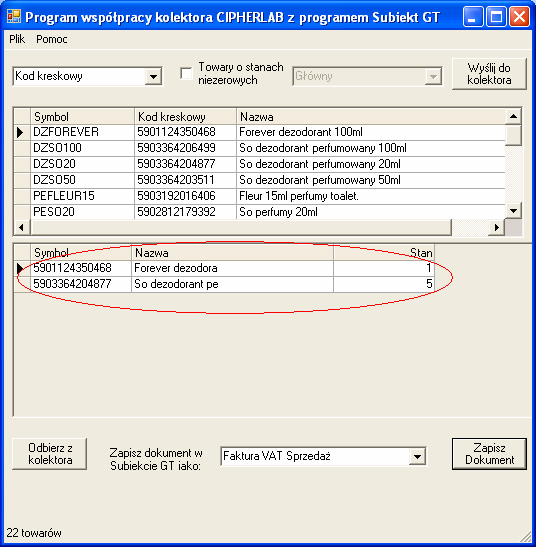
Task: Click barcode 5903364206499 in the top grid
Action: click(185, 148)
